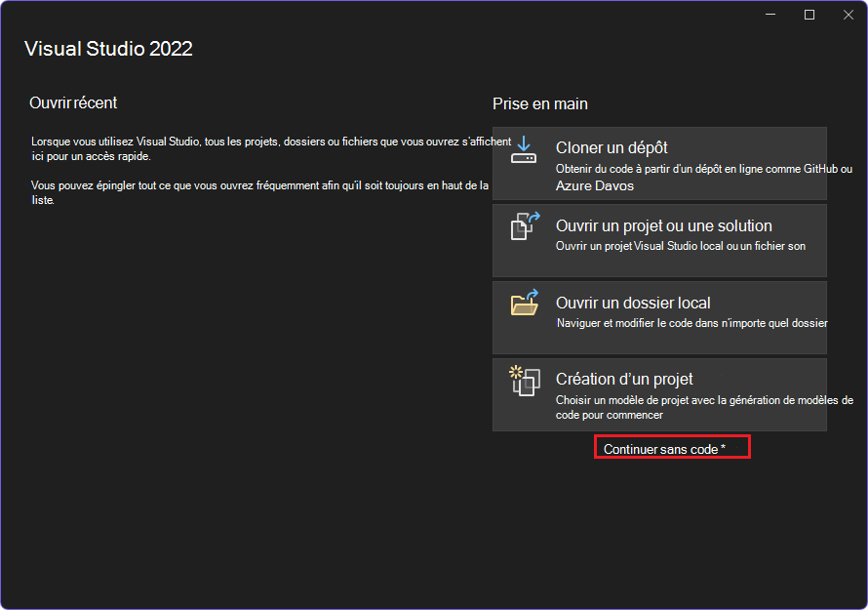Click the Continuer sans code link
The height and width of the screenshot is (610, 868).
(x=664, y=449)
